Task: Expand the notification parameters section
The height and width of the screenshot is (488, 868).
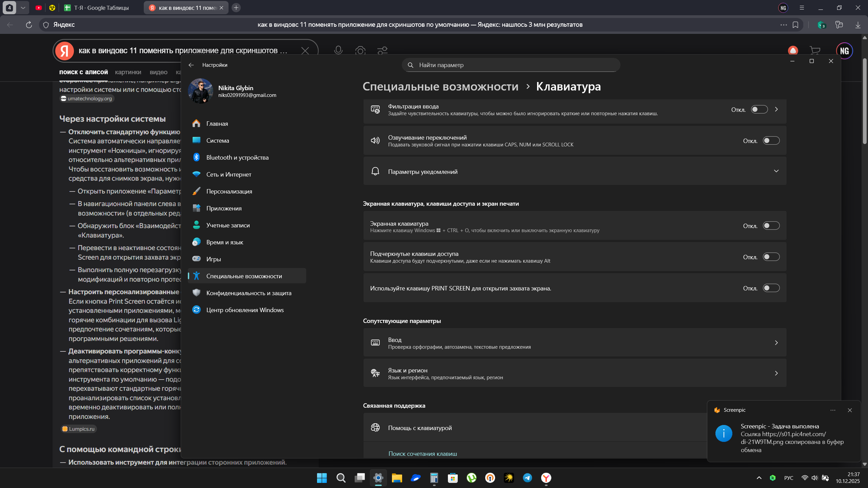Action: [x=776, y=171]
